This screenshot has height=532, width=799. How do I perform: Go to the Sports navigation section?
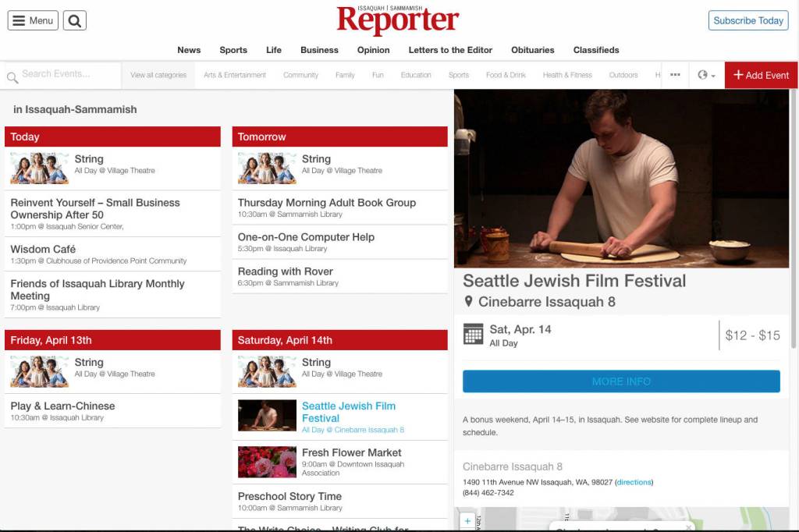tap(233, 50)
